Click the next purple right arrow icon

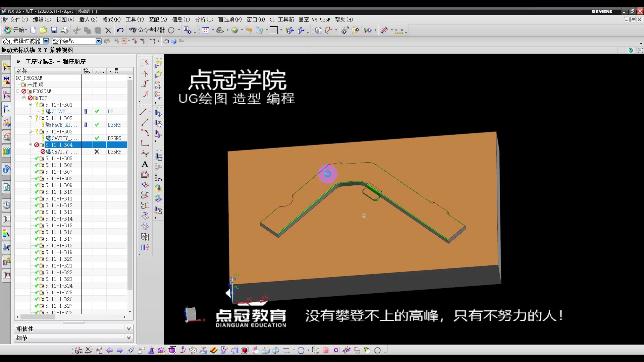pos(120,350)
